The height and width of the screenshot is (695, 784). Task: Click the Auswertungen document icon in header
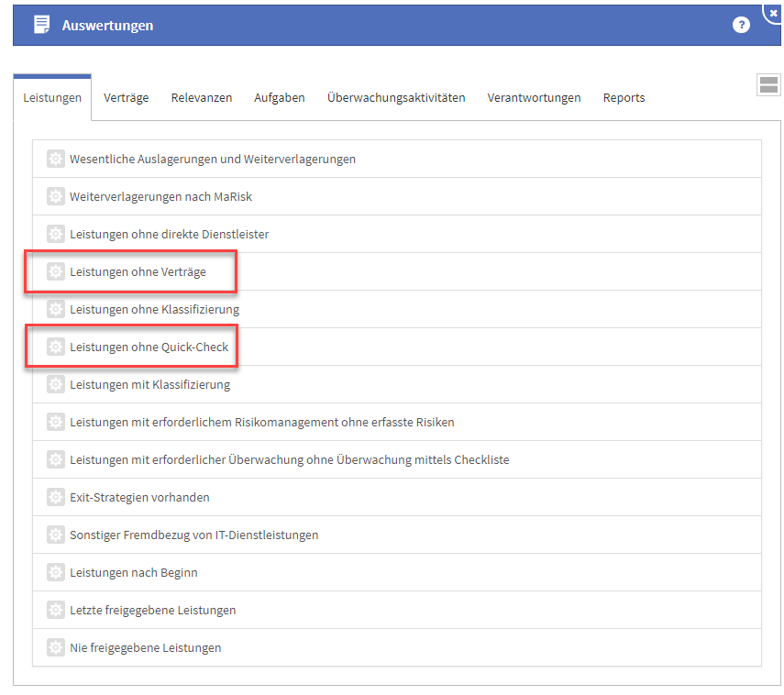pyautogui.click(x=42, y=26)
